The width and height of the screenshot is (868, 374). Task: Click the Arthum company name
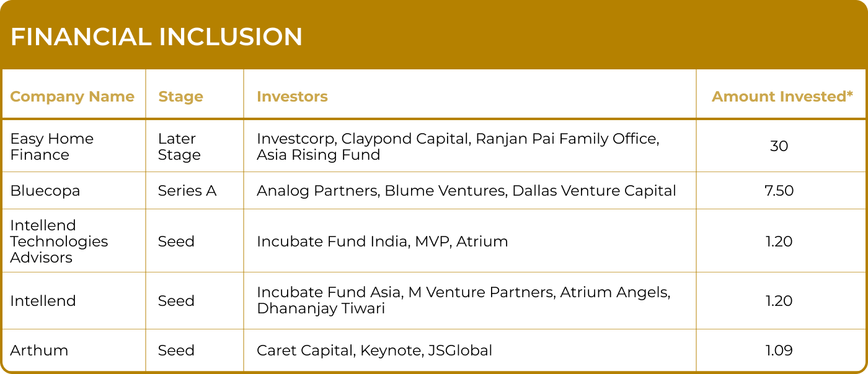[x=39, y=350]
